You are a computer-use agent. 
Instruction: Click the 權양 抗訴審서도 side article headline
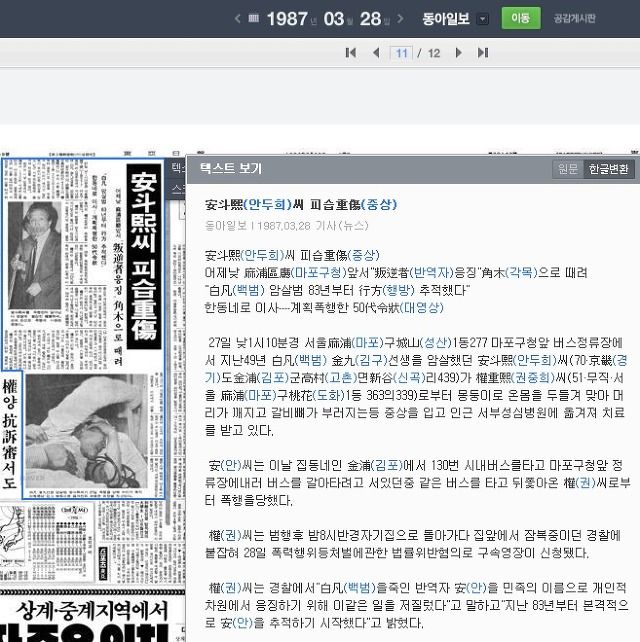pos(10,434)
